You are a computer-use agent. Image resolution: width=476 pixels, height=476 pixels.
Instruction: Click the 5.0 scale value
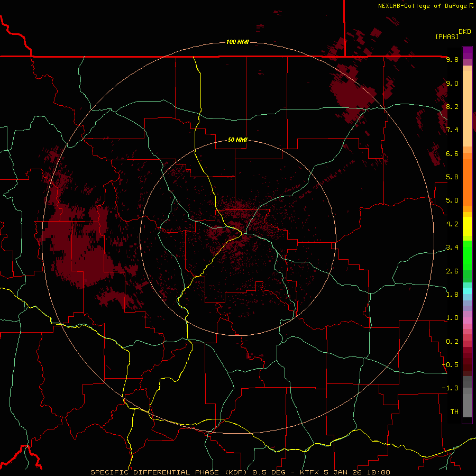coord(452,200)
